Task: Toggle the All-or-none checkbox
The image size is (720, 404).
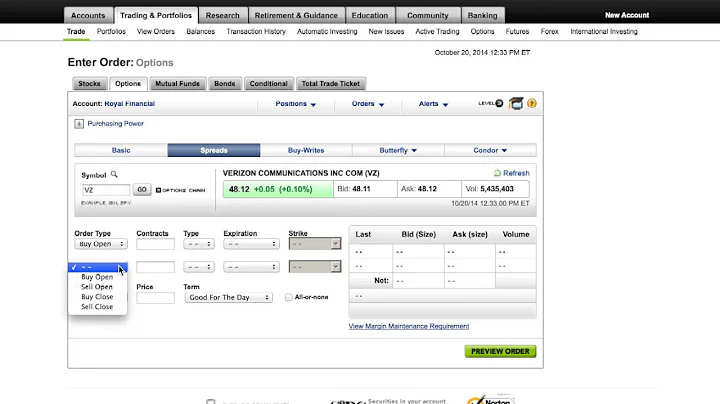Action: (x=288, y=297)
